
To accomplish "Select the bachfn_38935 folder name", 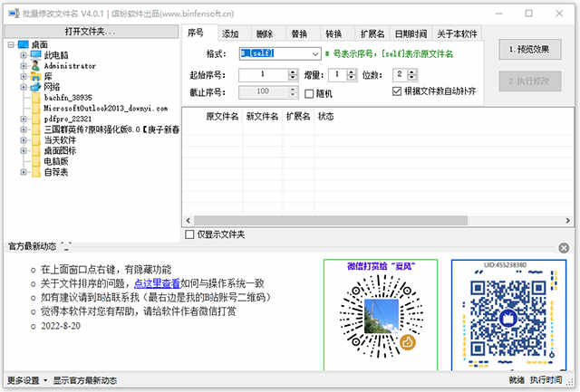I will point(68,98).
